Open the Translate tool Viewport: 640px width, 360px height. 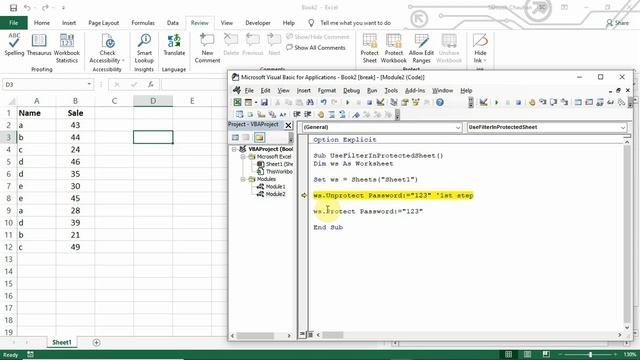174,45
